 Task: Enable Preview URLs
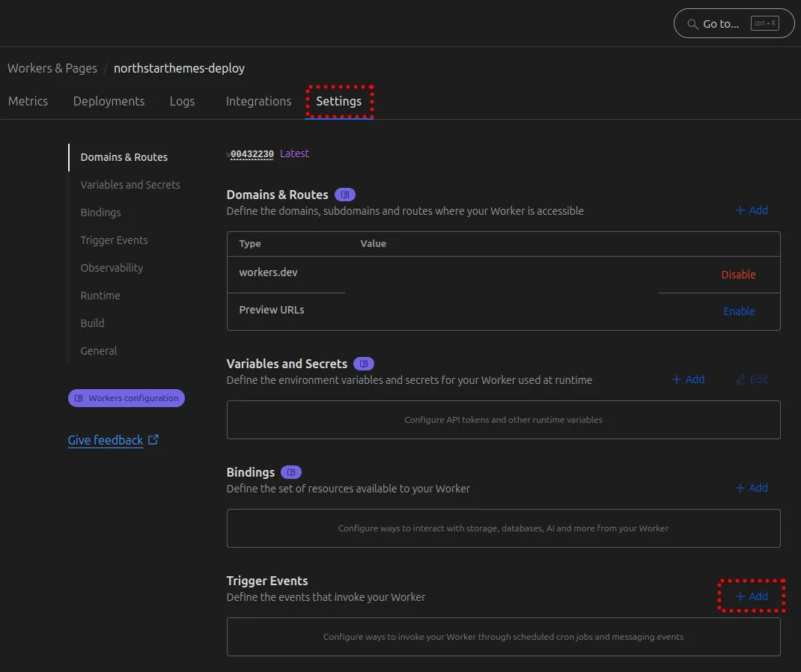(739, 311)
